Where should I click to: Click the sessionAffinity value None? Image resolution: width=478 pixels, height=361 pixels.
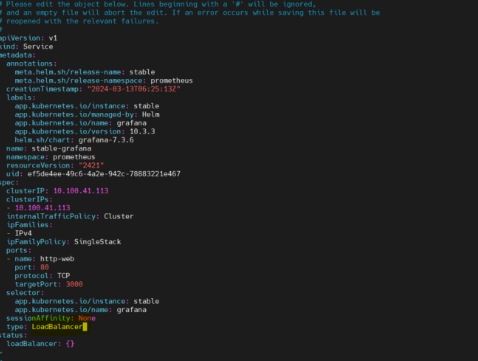(x=87, y=318)
